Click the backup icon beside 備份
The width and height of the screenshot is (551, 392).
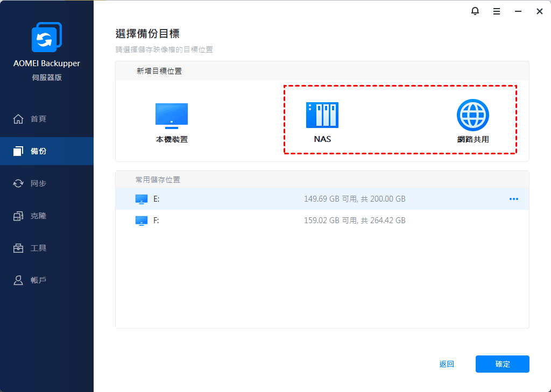click(x=18, y=151)
